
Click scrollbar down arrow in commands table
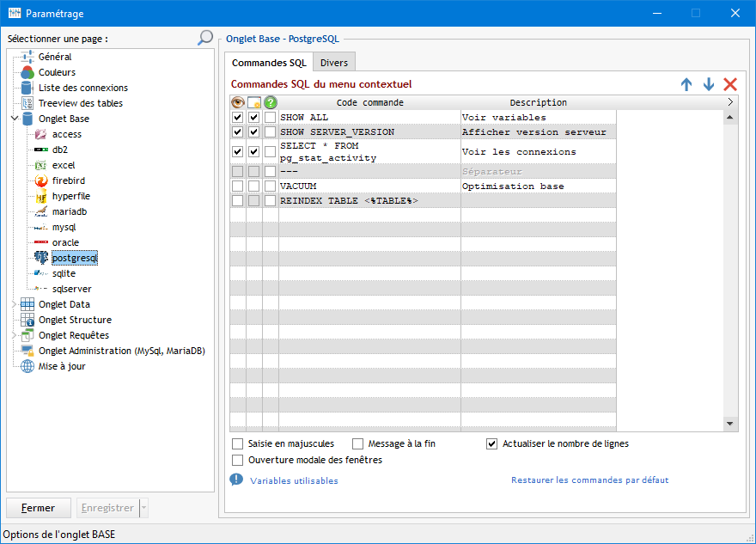730,424
